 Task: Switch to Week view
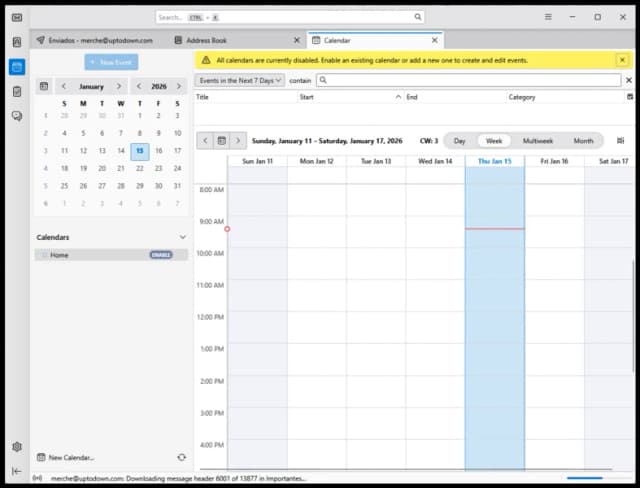pos(494,141)
